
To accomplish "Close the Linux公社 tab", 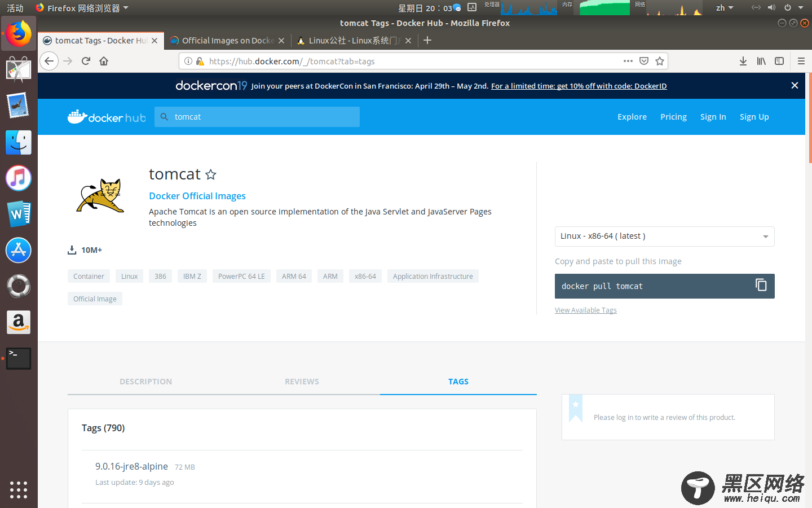I will click(x=408, y=41).
